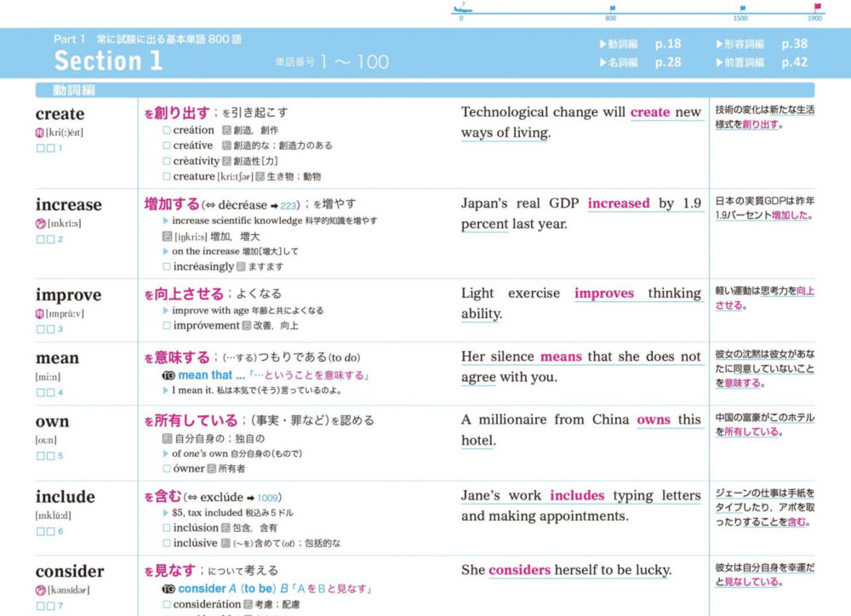
Task: Click the adjective icon after 'creátive'
Action: coord(226,145)
